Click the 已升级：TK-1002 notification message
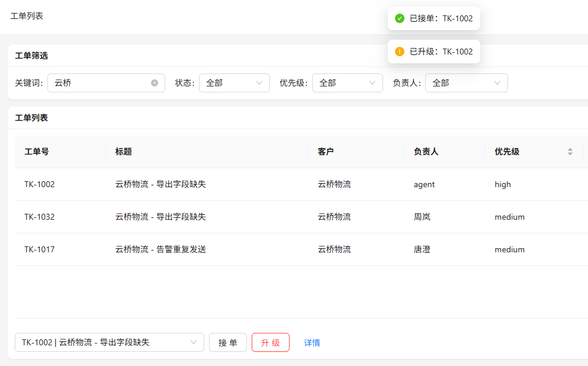Image resolution: width=588 pixels, height=366 pixels. coord(441,52)
